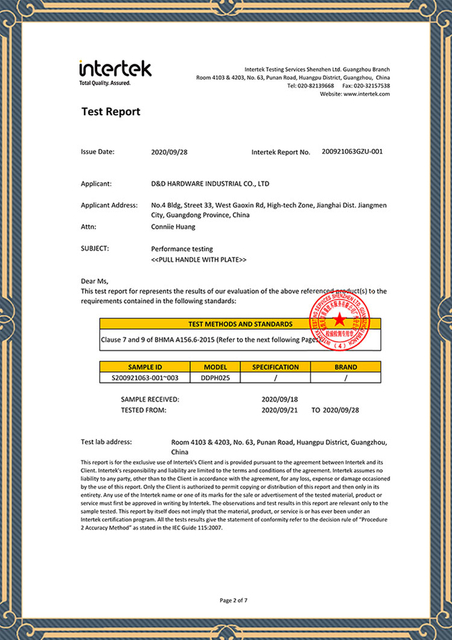Select "D&D HARDWARE INDUSTRIAL CO., LTD"
452x640 pixels.
[x=210, y=184]
